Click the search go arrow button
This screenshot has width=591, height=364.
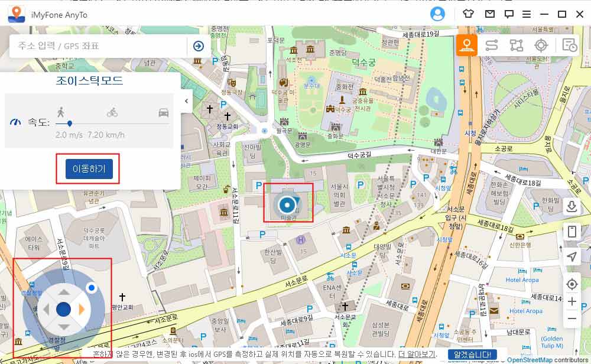pos(198,46)
